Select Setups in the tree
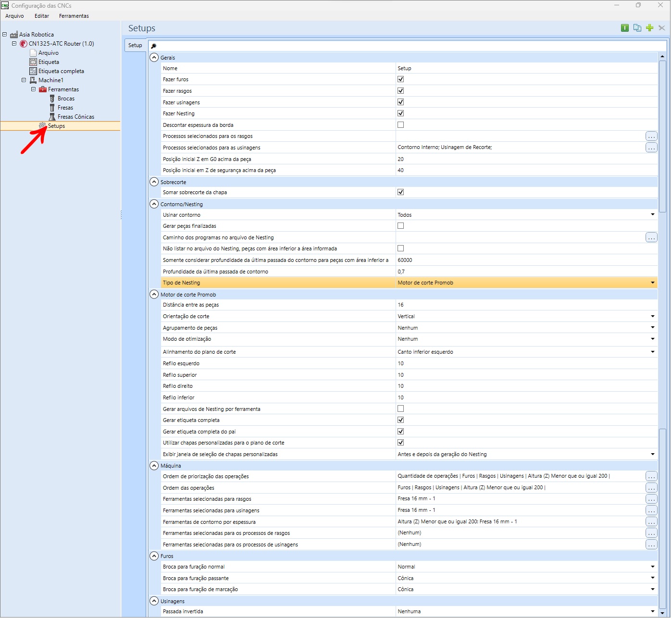This screenshot has width=672, height=619. 57,126
